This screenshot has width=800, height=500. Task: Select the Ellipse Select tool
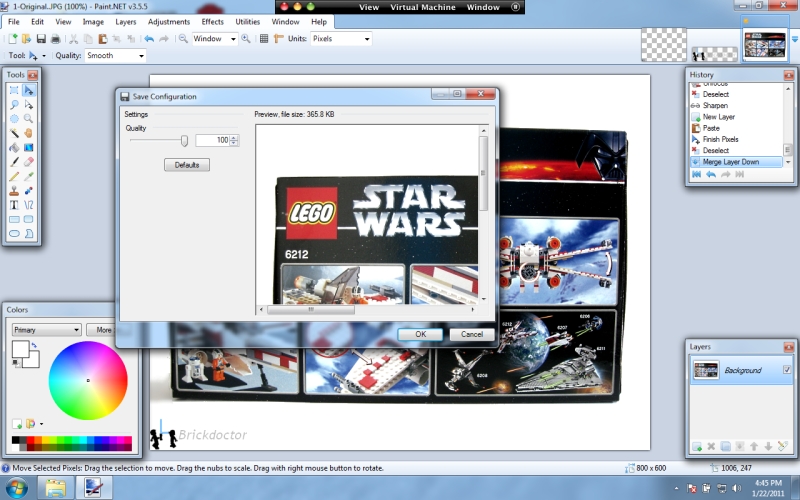[x=14, y=119]
